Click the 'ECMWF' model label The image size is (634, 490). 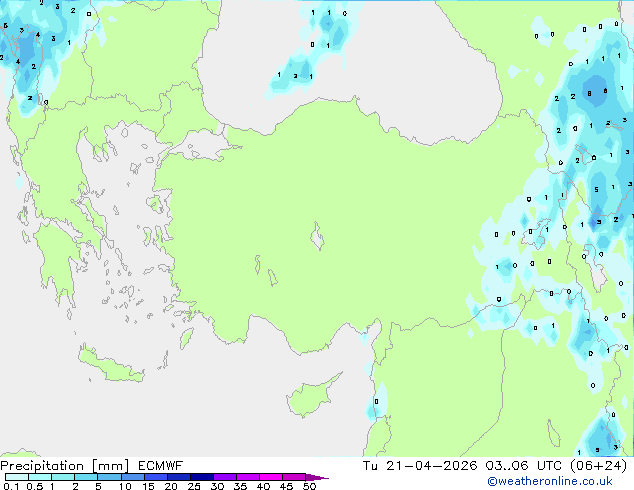pos(161,466)
